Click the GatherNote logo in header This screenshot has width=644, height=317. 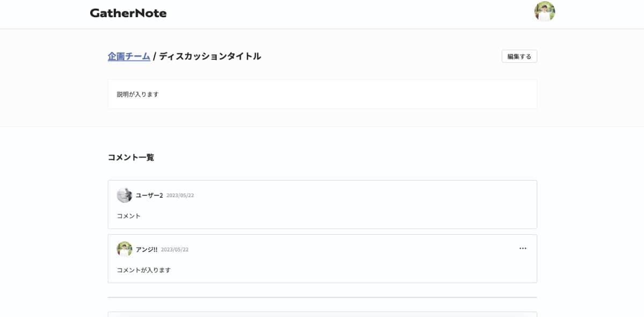pyautogui.click(x=128, y=13)
